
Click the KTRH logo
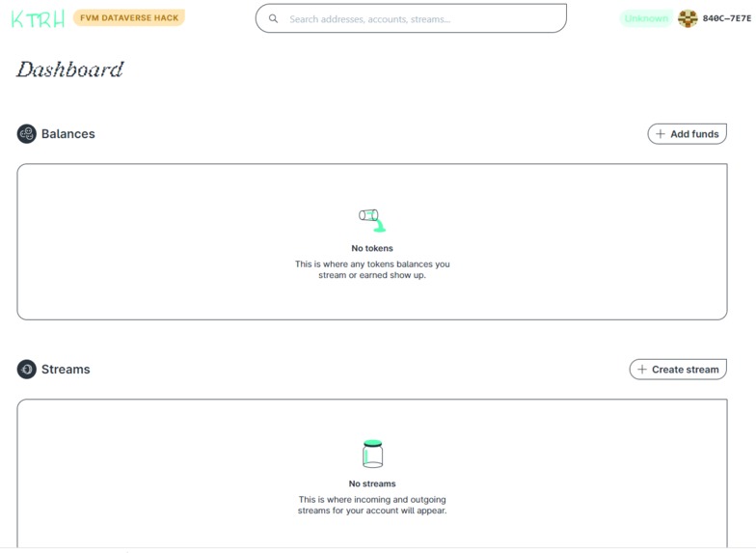click(x=38, y=19)
